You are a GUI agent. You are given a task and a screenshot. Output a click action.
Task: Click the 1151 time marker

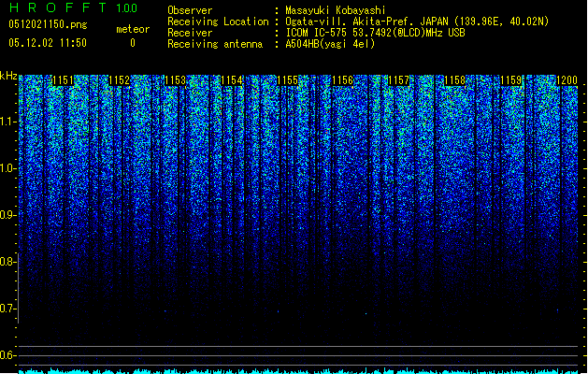tap(63, 80)
